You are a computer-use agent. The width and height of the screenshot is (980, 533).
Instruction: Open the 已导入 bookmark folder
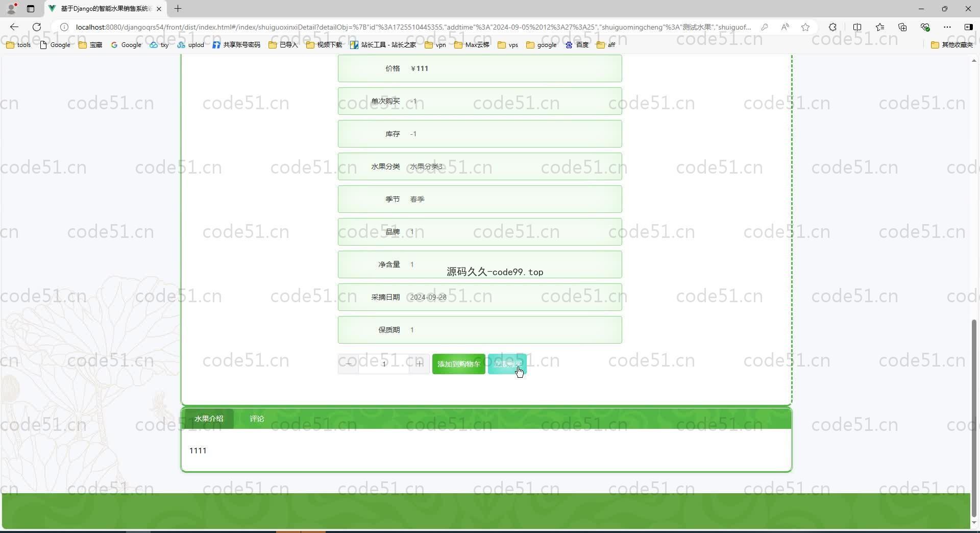[x=283, y=45]
